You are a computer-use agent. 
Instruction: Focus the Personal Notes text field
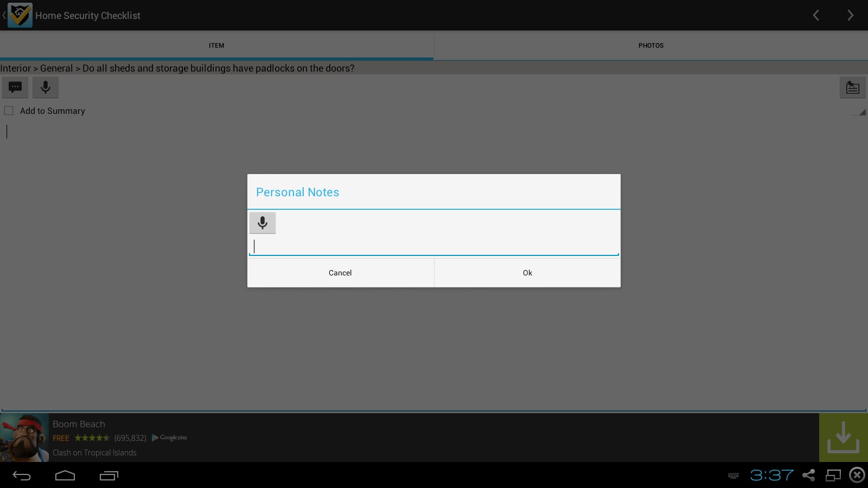pos(434,247)
